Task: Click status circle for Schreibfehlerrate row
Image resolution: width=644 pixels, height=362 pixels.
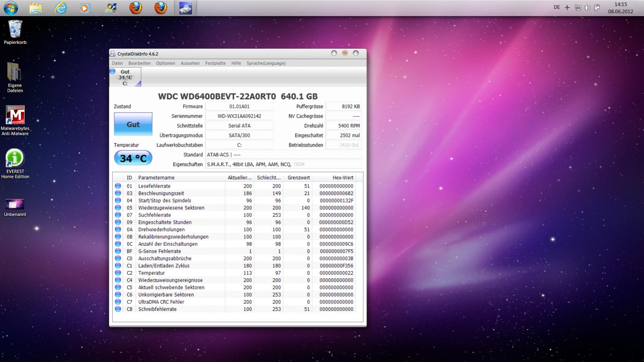Action: [x=118, y=309]
